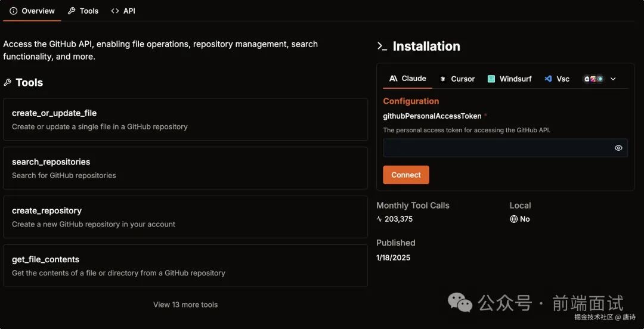644x329 pixels.
Task: Click terminal icon beside Installation heading
Action: (x=382, y=46)
